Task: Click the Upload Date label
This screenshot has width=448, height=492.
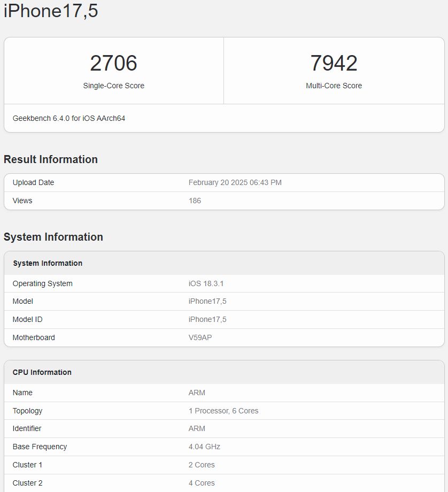Action: point(33,182)
